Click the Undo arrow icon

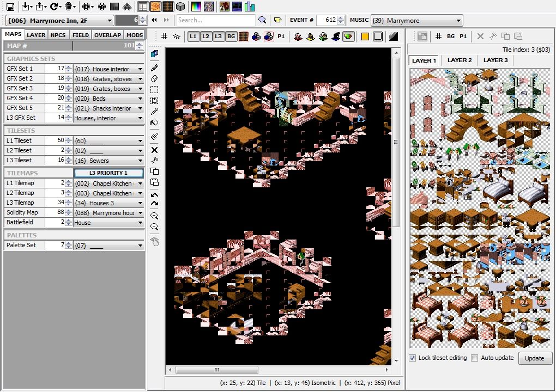point(154,194)
